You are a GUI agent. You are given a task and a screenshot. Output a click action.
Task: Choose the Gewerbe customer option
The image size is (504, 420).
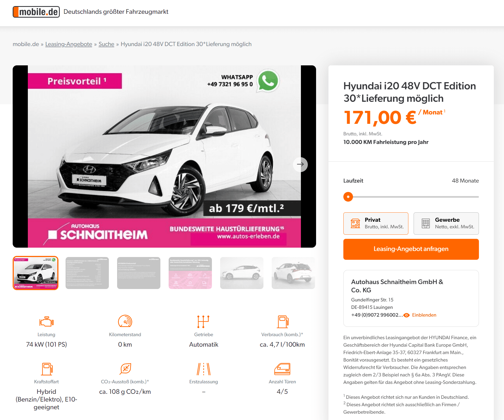446,223
